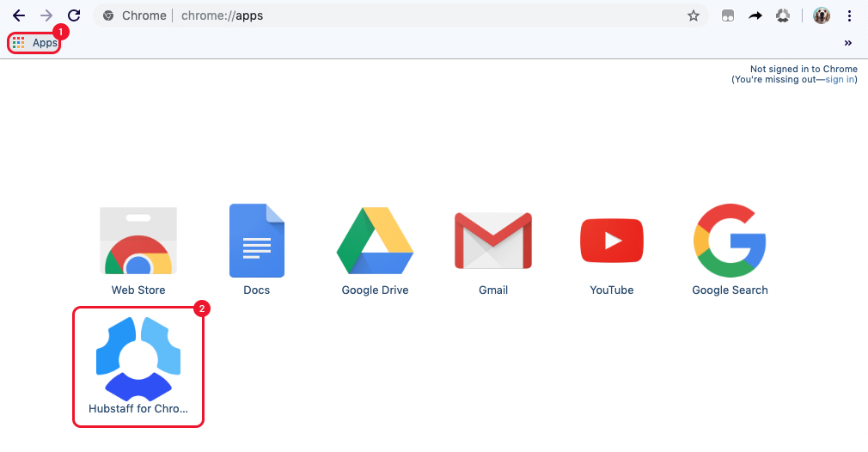Viewport: 868px width, 452px height.
Task: Click the 'Not signed in to Chrome' text
Action: (x=804, y=69)
